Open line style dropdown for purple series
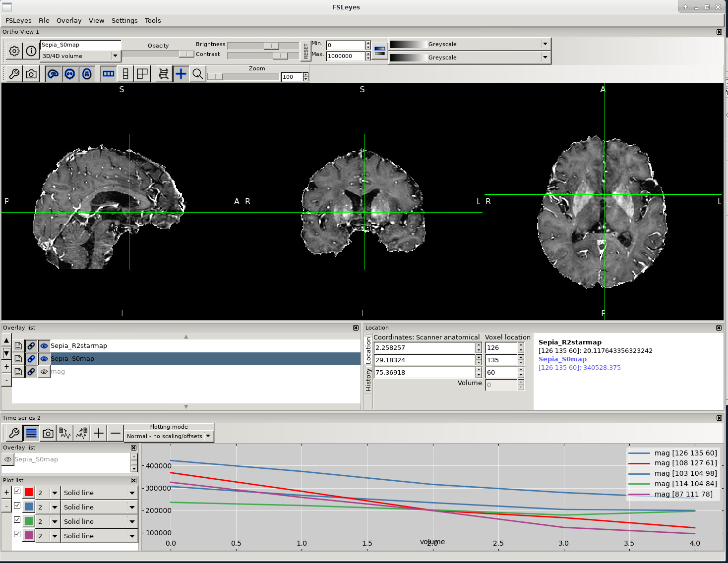This screenshot has width=728, height=563. tap(99, 536)
